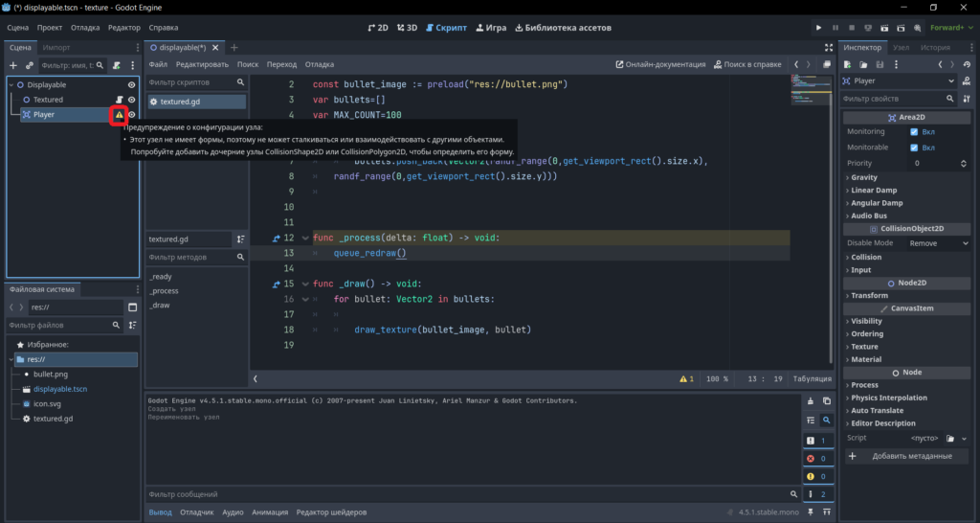The width and height of the screenshot is (980, 523).
Task: Open Player node documentation from the Inspector
Action: pyautogui.click(x=967, y=80)
